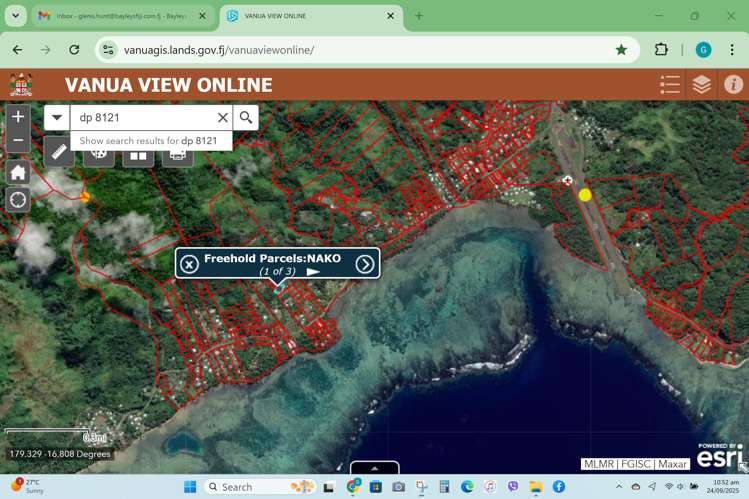This screenshot has height=499, width=749.
Task: View site information icon in address bar
Action: (108, 50)
